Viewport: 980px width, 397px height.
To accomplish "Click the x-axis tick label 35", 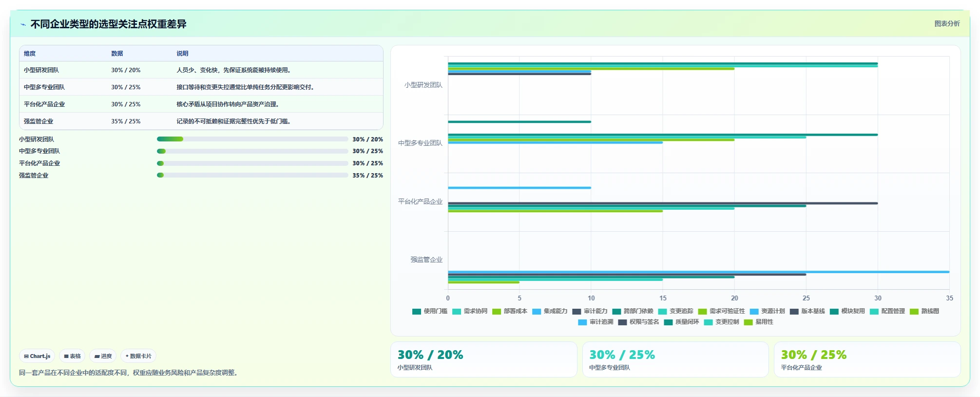I will [949, 298].
